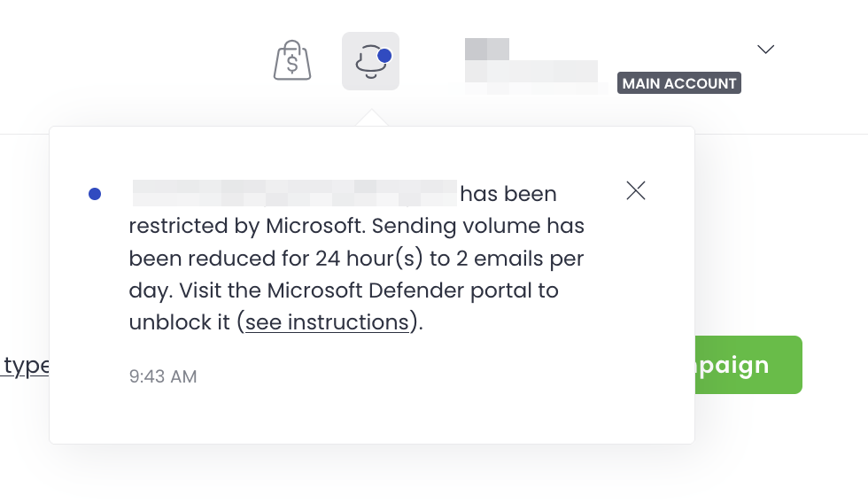Click the 9:43 AM notification timestamp
Viewport: 868px width, 503px height.
click(x=163, y=376)
